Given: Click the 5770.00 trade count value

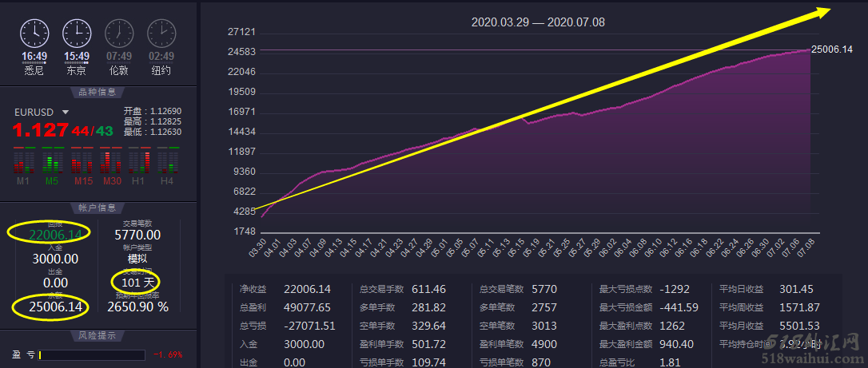Looking at the screenshot, I should 137,235.
